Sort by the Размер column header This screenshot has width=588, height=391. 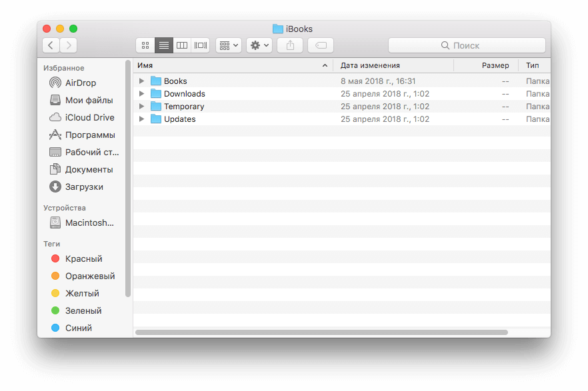pyautogui.click(x=486, y=65)
